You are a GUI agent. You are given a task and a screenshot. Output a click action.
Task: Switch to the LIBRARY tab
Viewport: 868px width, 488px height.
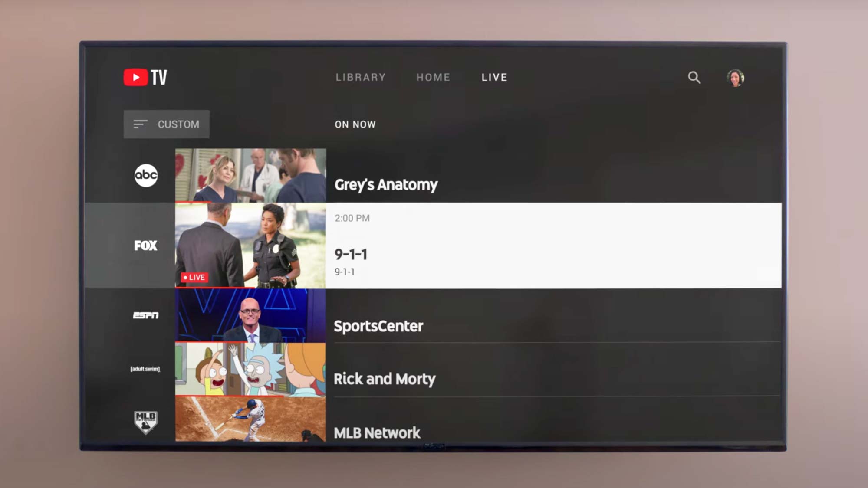click(x=360, y=77)
